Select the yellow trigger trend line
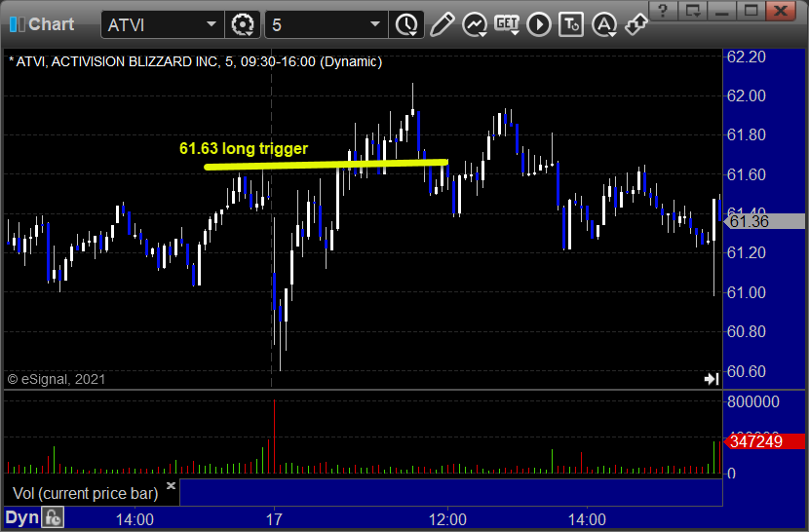The image size is (809, 532). point(326,165)
